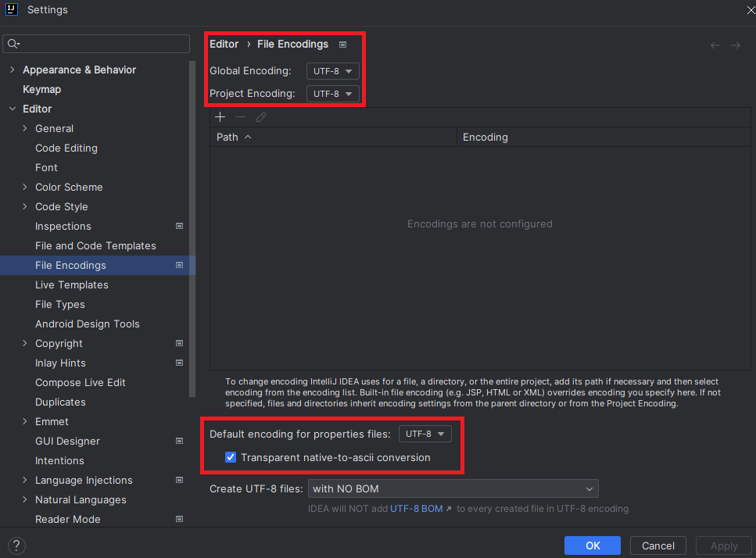This screenshot has height=558, width=756.
Task: Click the Cancel button
Action: click(657, 545)
